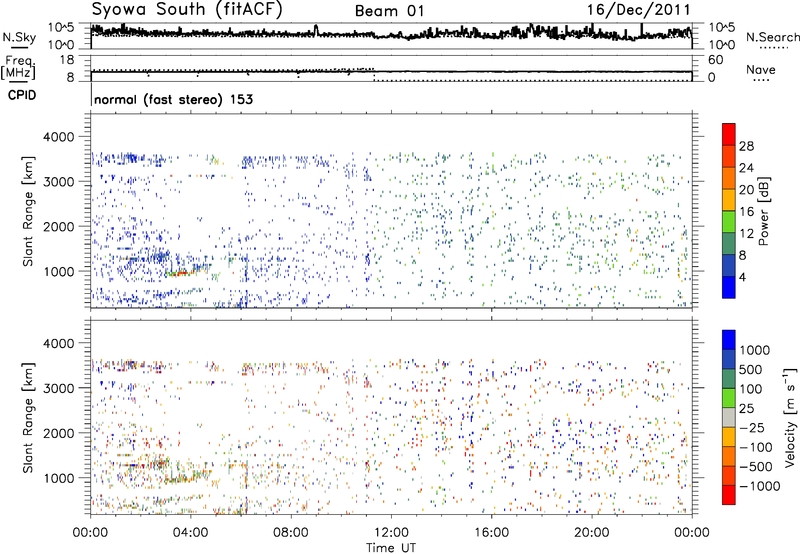The width and height of the screenshot is (800, 554).
Task: Click the 'Syowa South (fitACF)' plot title
Action: pyautogui.click(x=186, y=10)
